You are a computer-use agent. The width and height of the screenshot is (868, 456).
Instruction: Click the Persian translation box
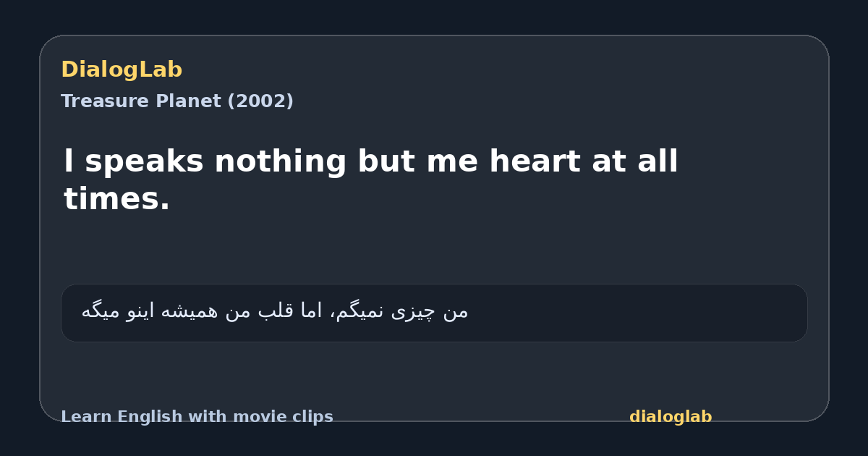434,313
